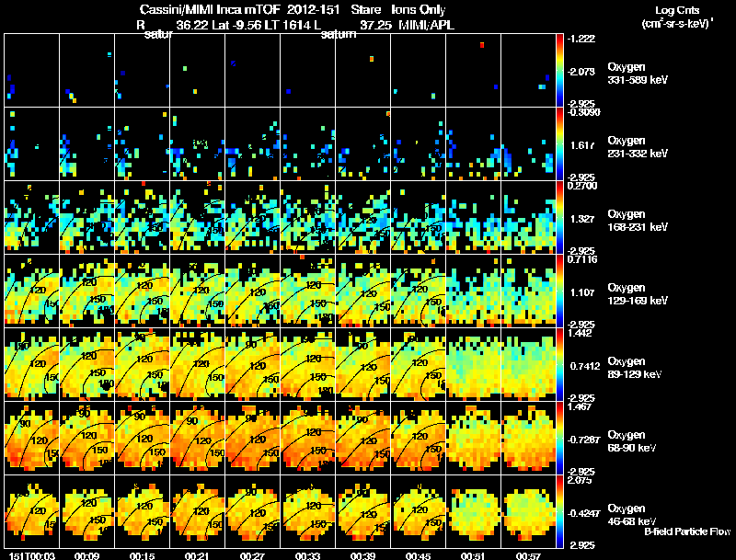Click the 00:15 panel in 168-231 keV row
Screen dimensions: 736x560
[143, 217]
